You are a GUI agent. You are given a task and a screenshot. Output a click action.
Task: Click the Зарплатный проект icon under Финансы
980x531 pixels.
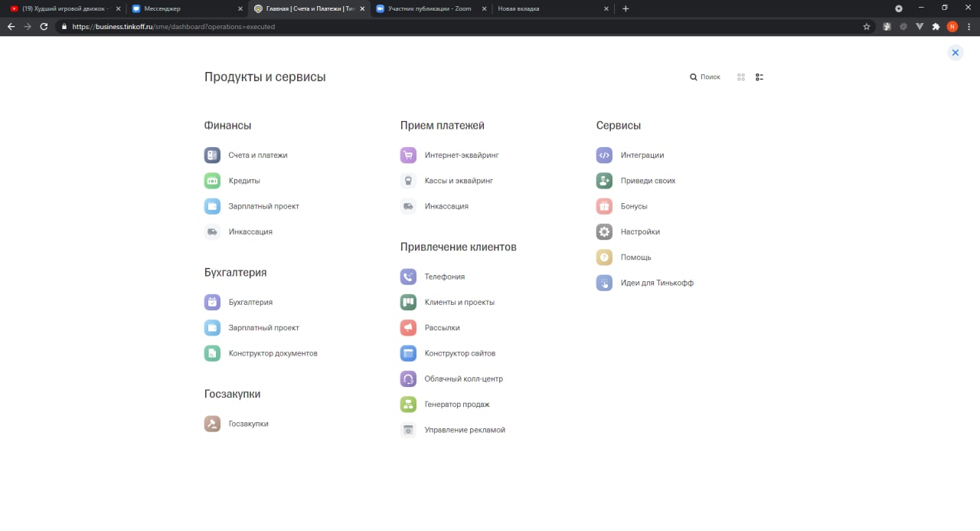point(212,206)
